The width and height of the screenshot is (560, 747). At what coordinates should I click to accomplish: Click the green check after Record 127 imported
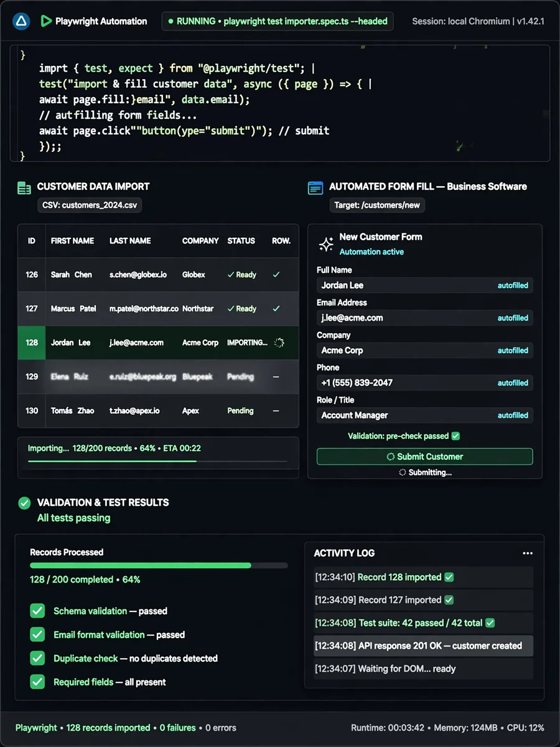(449, 600)
